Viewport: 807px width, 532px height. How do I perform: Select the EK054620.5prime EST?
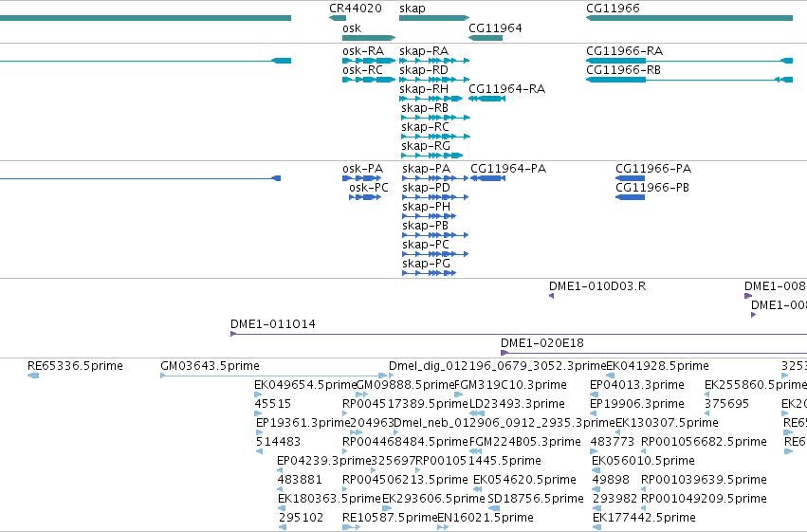tap(478, 489)
